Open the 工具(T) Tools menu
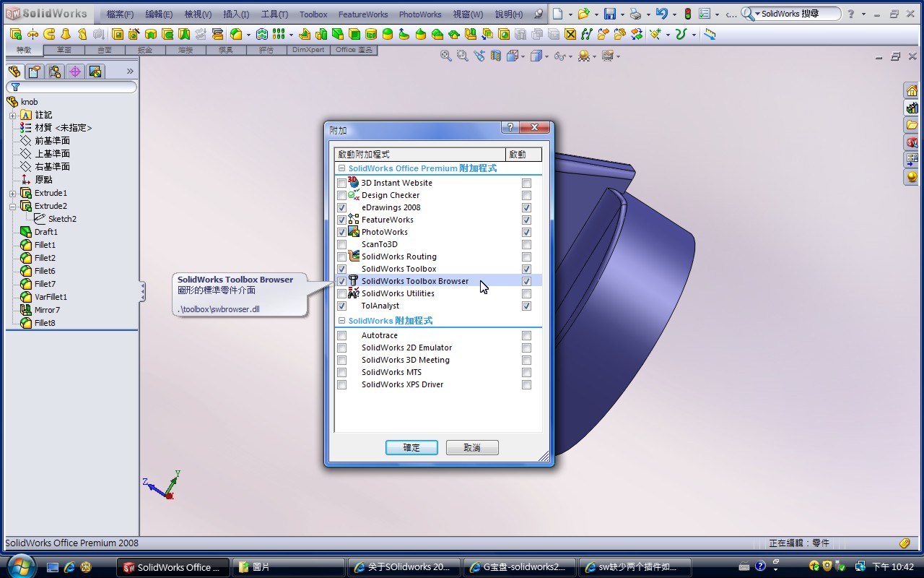Viewport: 924px width, 578px height. tap(274, 14)
